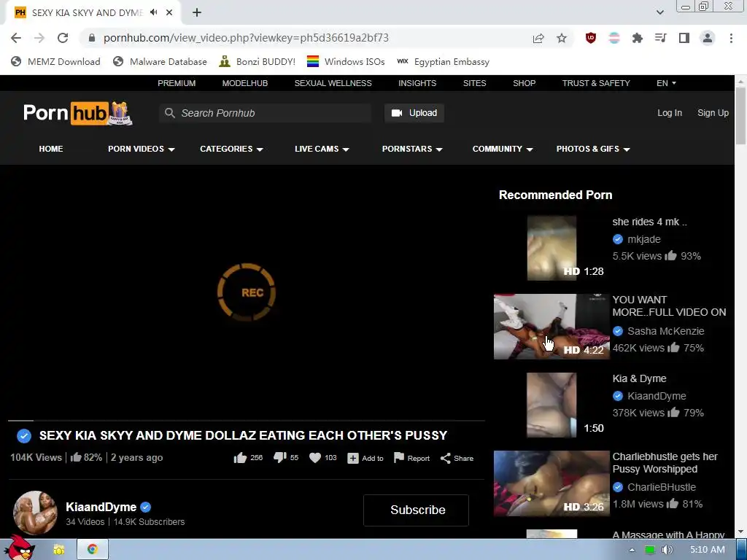Click the Sign Up link
The height and width of the screenshot is (560, 747).
point(713,113)
